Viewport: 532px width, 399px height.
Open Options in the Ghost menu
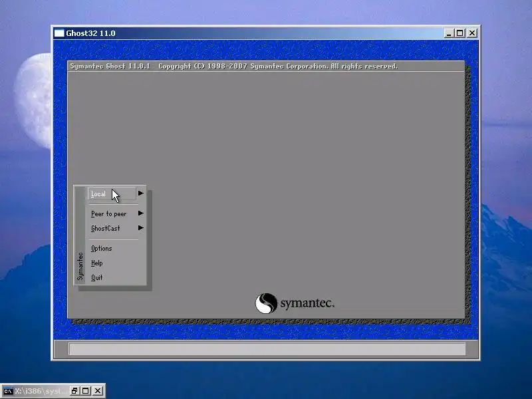point(101,248)
